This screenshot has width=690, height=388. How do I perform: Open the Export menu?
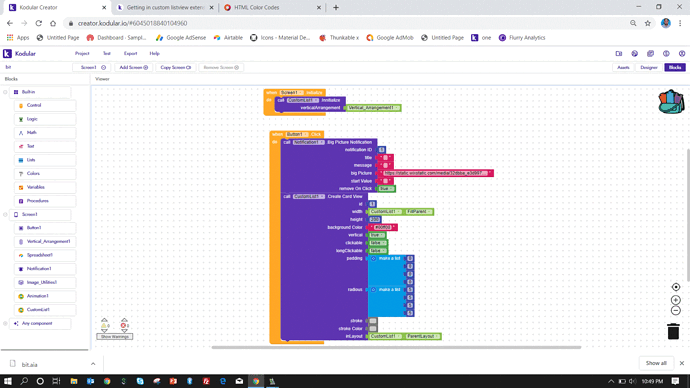[x=130, y=54]
